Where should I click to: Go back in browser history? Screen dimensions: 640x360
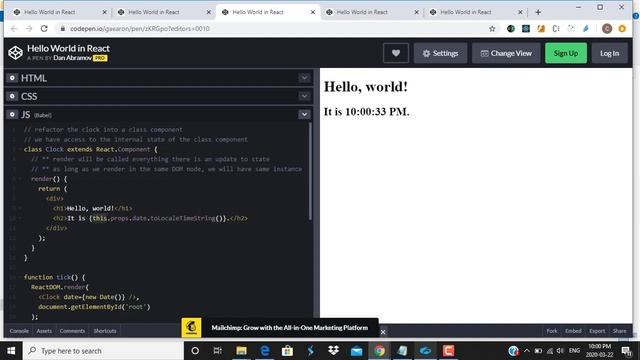pyautogui.click(x=14, y=29)
